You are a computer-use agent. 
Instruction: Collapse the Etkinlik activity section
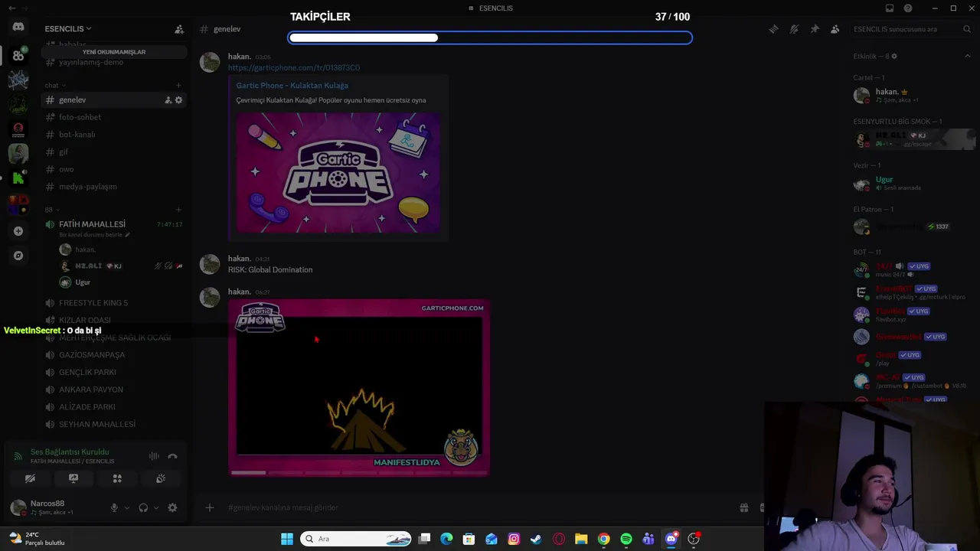tap(967, 56)
